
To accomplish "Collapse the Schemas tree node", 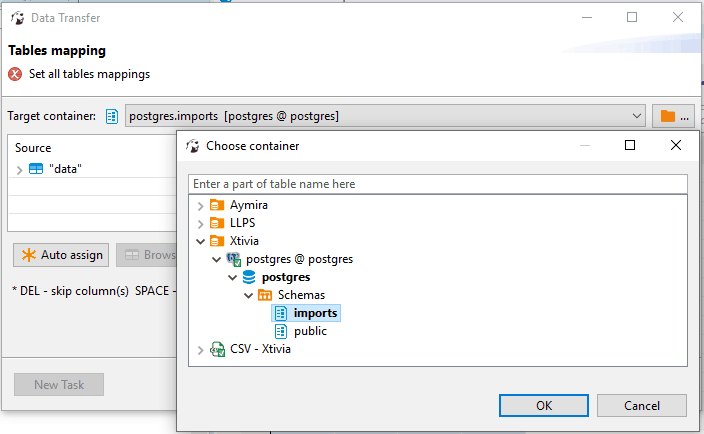I will [249, 295].
